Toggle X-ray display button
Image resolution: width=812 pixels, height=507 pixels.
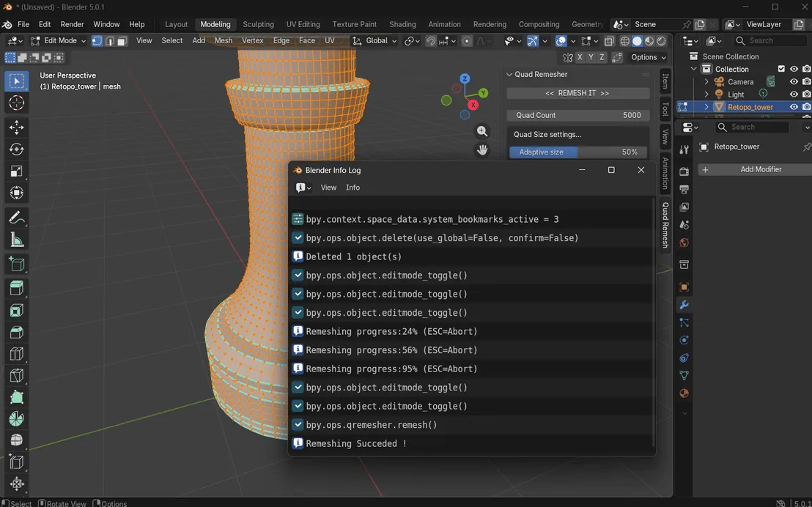[x=609, y=41]
